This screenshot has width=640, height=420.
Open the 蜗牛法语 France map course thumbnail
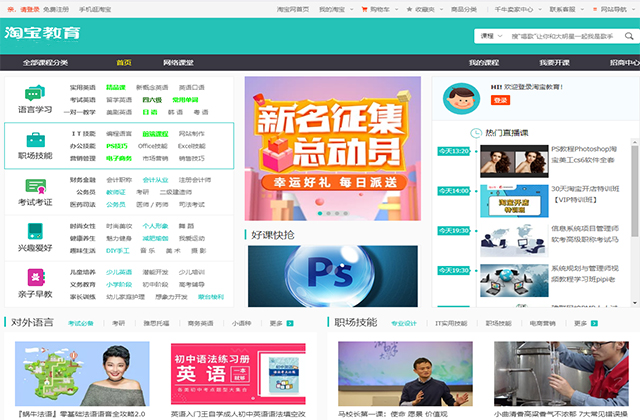pos(82,373)
